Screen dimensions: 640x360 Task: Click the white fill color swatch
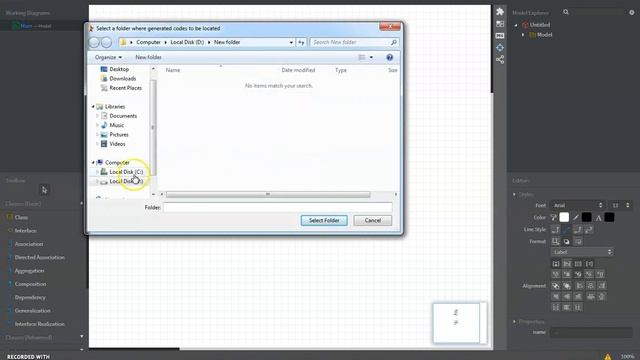coord(564,218)
